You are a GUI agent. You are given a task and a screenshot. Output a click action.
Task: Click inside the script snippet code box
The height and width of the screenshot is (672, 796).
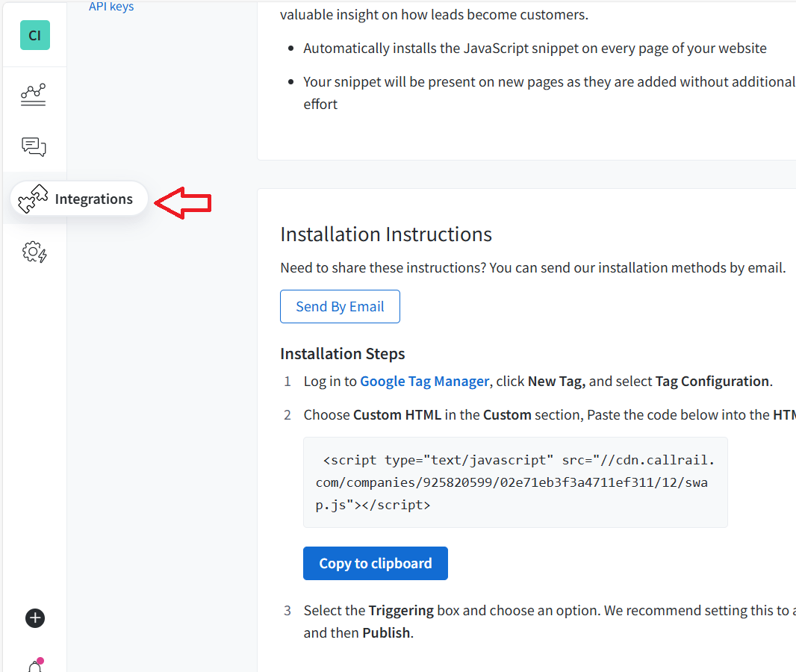click(515, 482)
